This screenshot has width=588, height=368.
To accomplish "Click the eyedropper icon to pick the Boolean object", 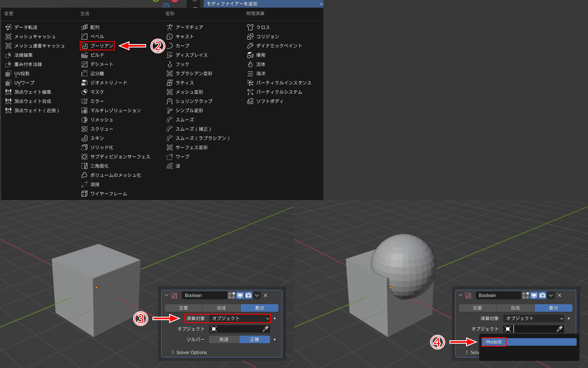I will click(x=266, y=329).
